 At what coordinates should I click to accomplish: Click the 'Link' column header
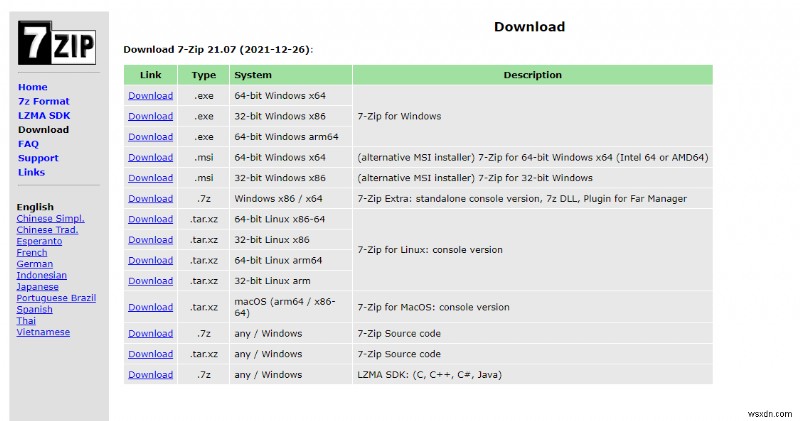coord(151,75)
